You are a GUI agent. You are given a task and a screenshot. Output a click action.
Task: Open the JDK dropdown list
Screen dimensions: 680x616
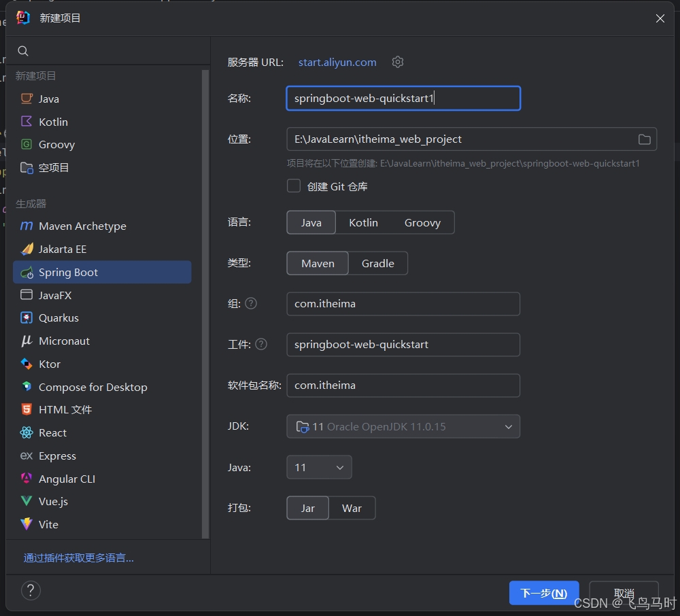403,426
